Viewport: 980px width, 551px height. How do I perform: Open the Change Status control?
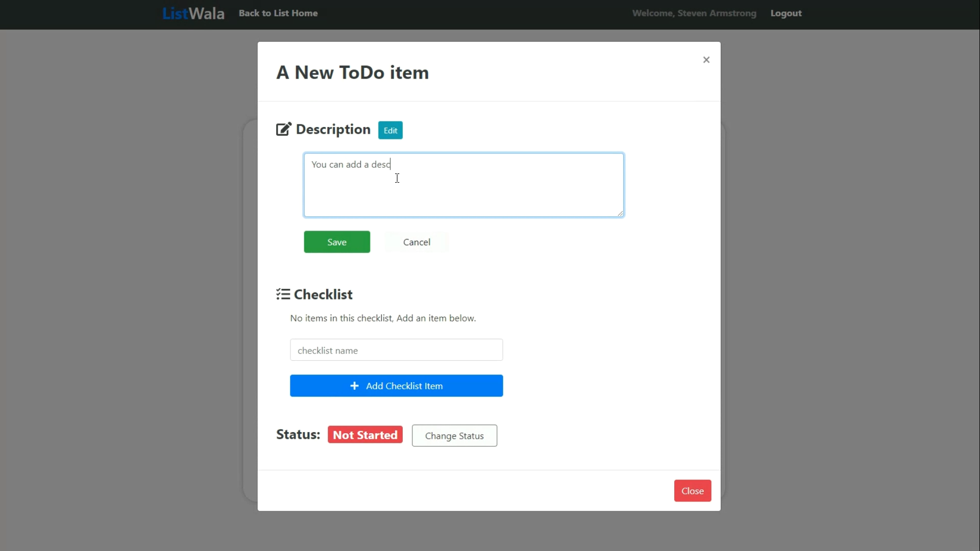[454, 436]
